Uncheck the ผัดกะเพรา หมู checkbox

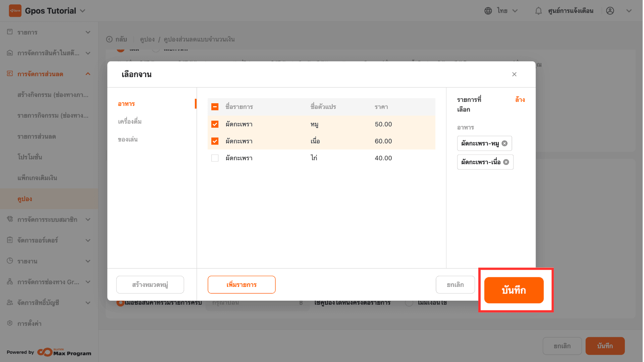[215, 124]
